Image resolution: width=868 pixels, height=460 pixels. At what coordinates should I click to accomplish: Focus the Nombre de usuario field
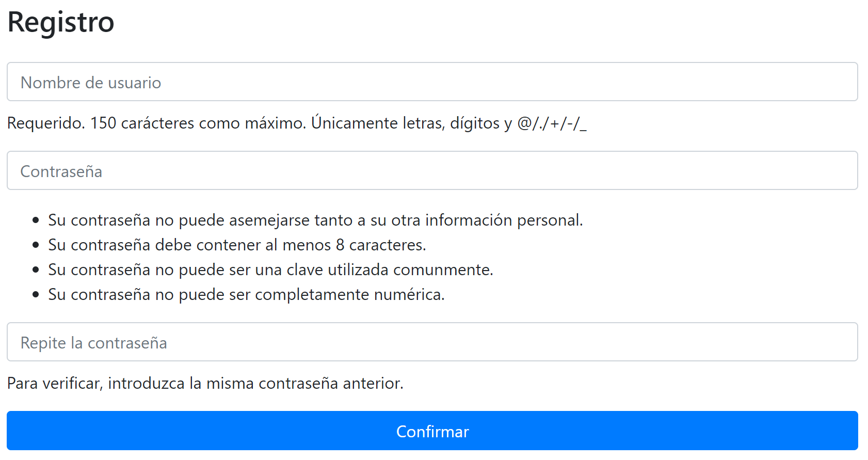pyautogui.click(x=432, y=82)
